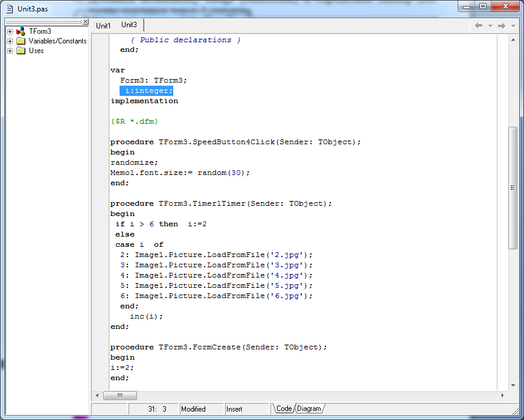Screen dimensions: 524x420
Task: Switch to the Unit3 tab
Action: point(129,25)
